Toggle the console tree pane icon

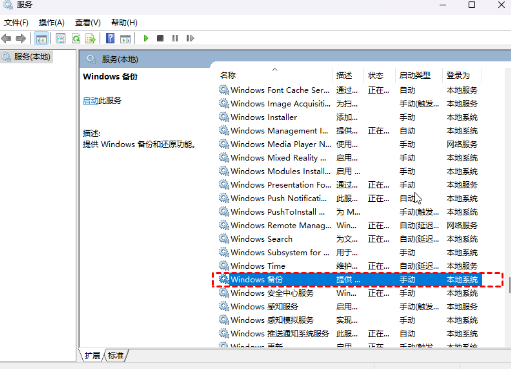[x=41, y=39]
